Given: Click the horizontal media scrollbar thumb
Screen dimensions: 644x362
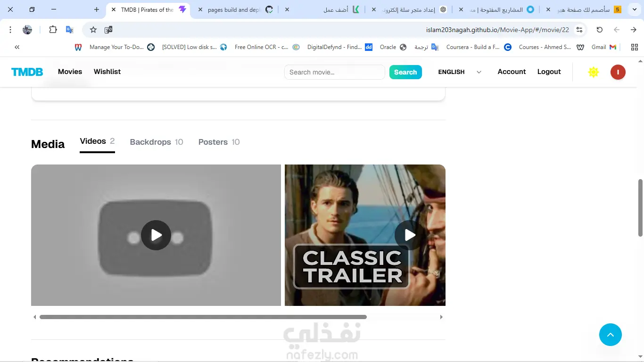Looking at the screenshot, I should 203,317.
